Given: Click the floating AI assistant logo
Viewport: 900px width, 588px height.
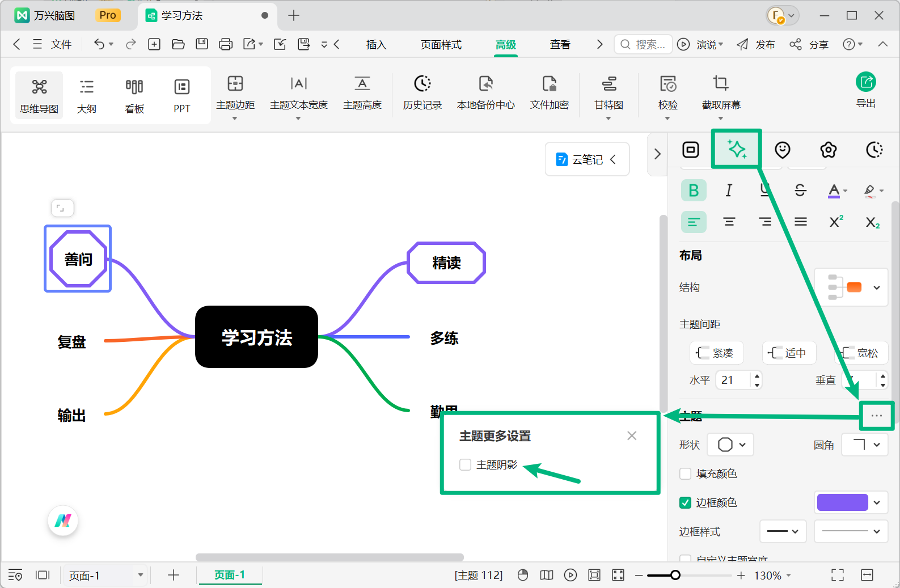Looking at the screenshot, I should click(x=63, y=521).
